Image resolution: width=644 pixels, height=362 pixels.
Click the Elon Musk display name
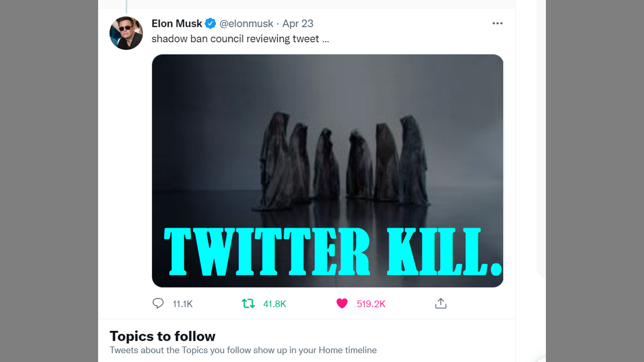tap(177, 24)
